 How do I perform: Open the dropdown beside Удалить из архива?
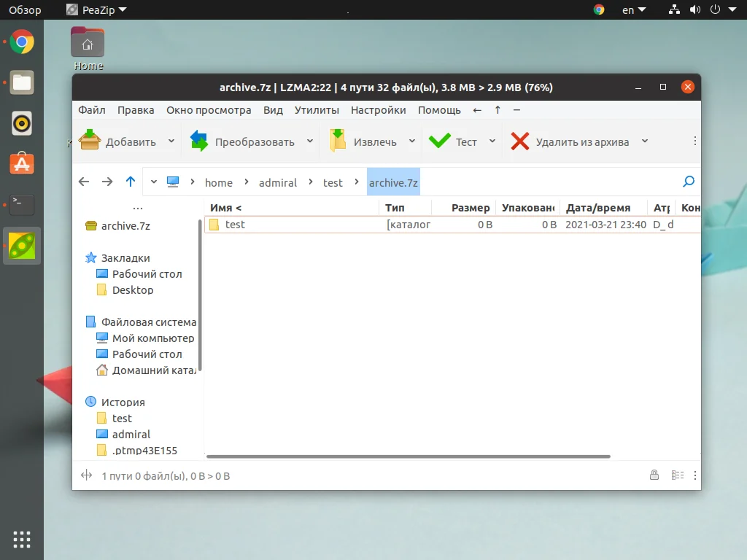(645, 141)
